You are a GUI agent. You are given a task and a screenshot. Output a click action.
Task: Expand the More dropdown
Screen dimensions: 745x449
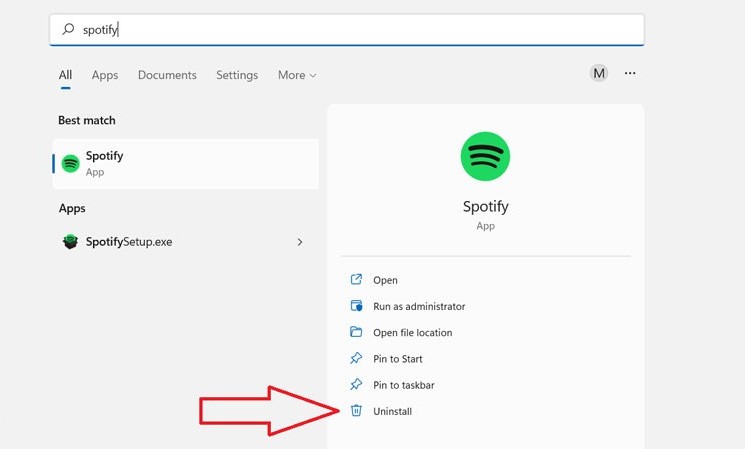click(x=297, y=75)
